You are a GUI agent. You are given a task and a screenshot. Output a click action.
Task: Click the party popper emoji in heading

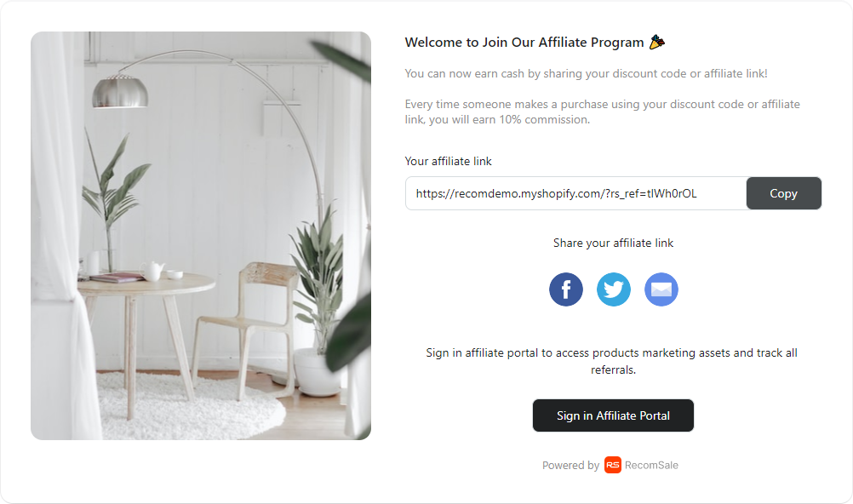pos(657,42)
